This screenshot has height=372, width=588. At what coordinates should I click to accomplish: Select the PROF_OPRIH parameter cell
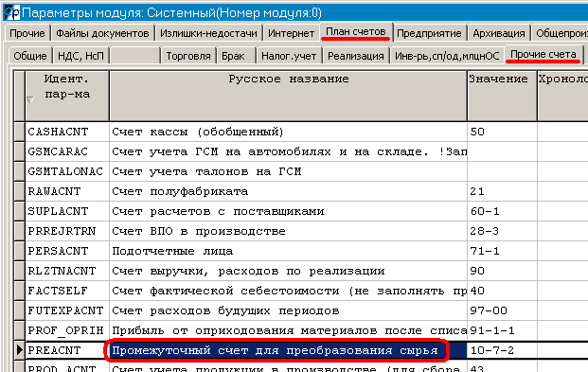[x=66, y=330]
